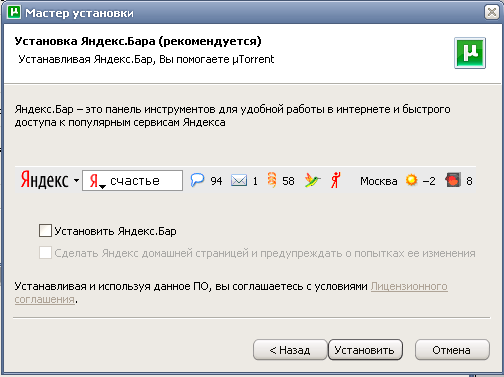Close the Мастер установки window

coord(492,12)
